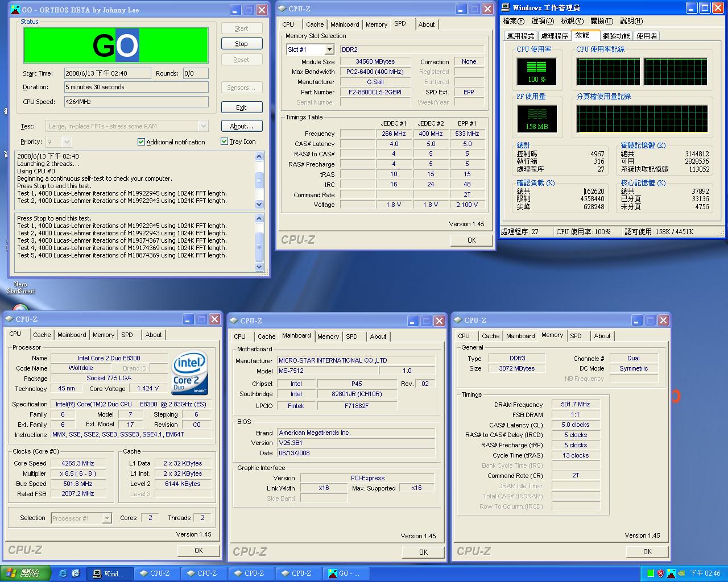Click the Stop button in ORTHOS
728x582 pixels.
pyautogui.click(x=242, y=44)
